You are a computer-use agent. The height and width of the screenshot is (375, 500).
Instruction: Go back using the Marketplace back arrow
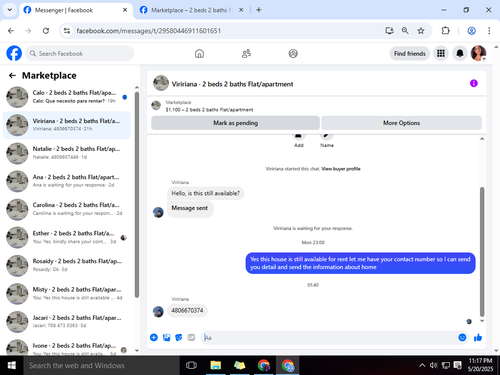[x=12, y=76]
